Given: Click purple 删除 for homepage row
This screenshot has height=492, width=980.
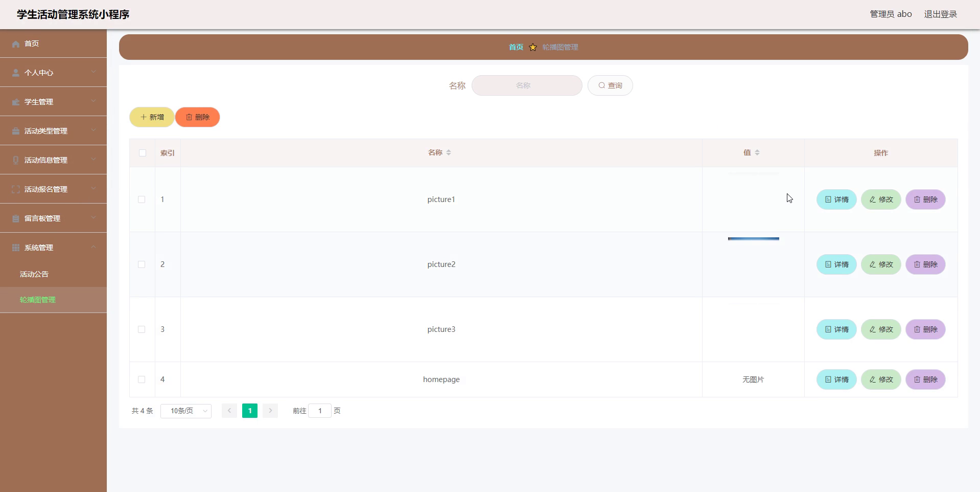Looking at the screenshot, I should (x=925, y=379).
